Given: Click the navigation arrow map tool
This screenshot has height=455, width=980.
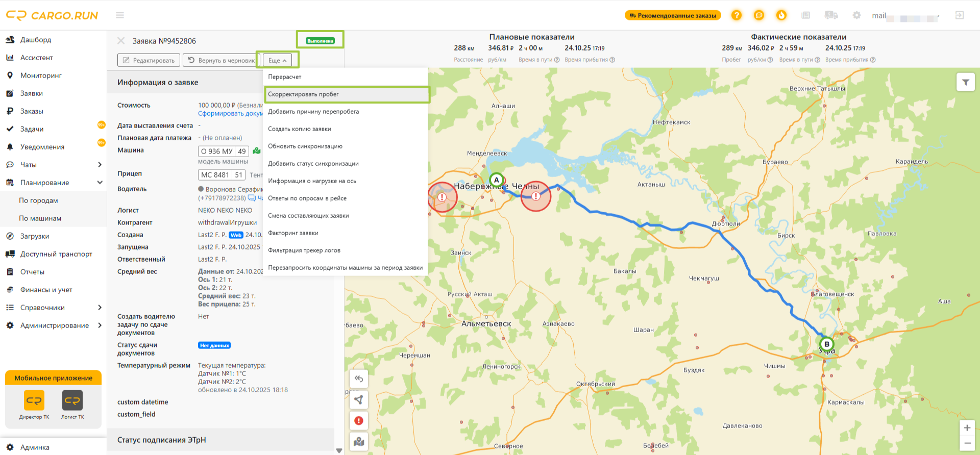Looking at the screenshot, I should (x=359, y=400).
